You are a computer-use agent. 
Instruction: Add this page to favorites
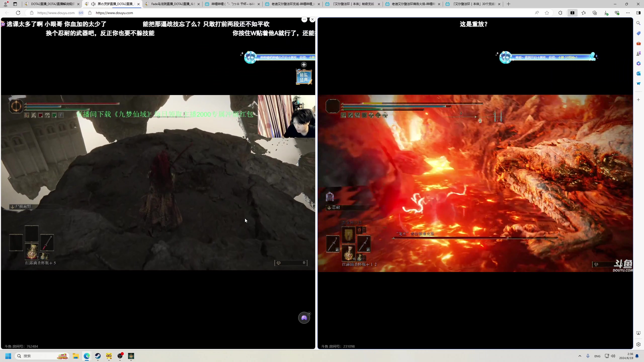pos(547,13)
